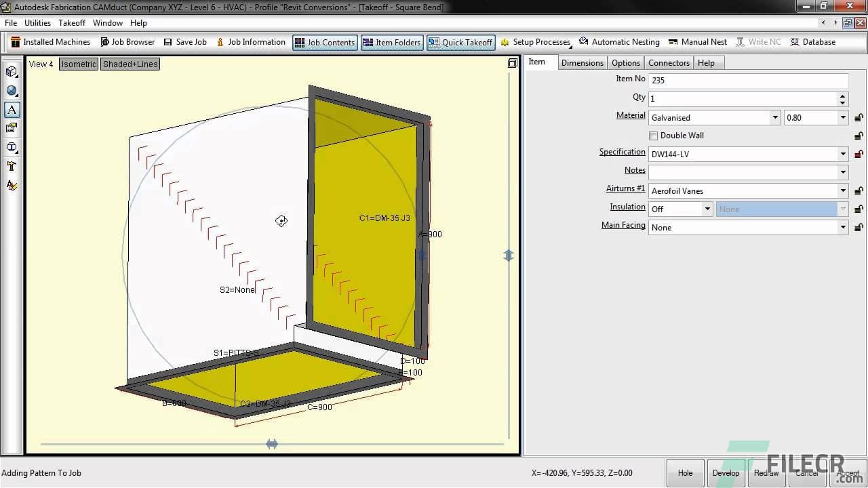
Task: Toggle the Isometric view button
Action: click(x=78, y=64)
